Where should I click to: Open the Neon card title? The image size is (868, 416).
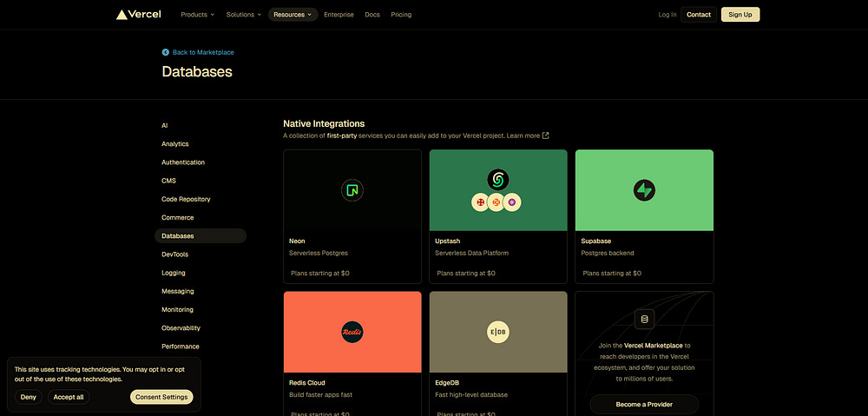pos(297,241)
